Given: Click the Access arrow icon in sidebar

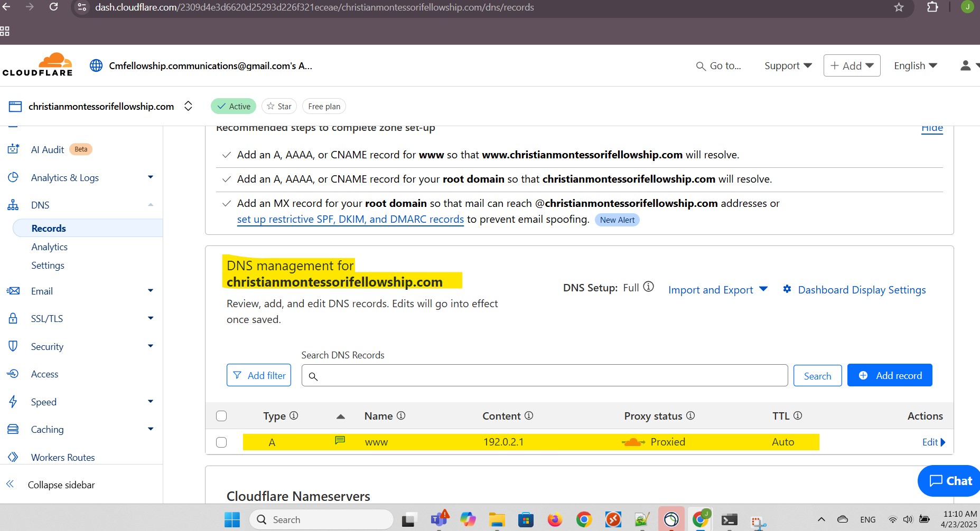Looking at the screenshot, I should 13,374.
